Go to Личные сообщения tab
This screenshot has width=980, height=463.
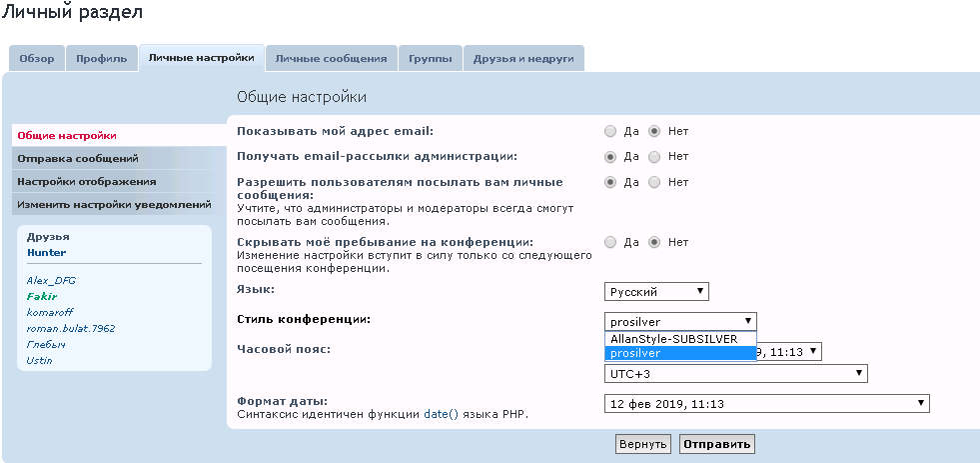coord(331,59)
